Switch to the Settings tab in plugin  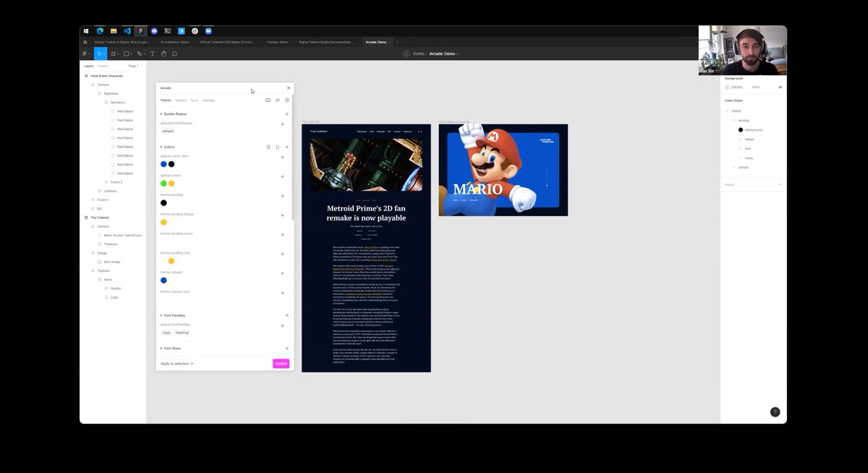tap(209, 101)
